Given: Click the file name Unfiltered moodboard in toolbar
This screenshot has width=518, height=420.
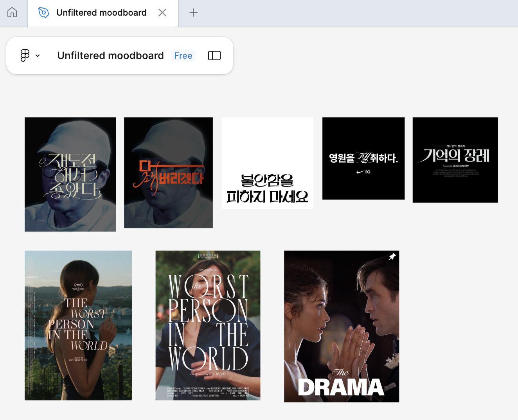Looking at the screenshot, I should click(x=110, y=56).
